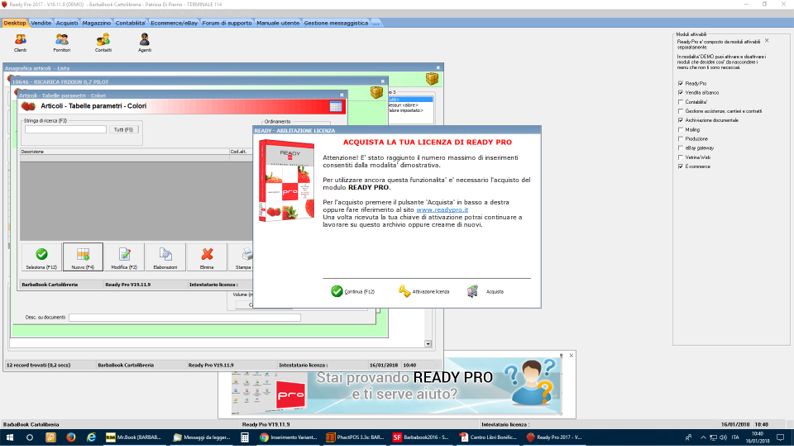Open the www.readypro.it link
The height and width of the screenshot is (446, 794).
(x=442, y=210)
